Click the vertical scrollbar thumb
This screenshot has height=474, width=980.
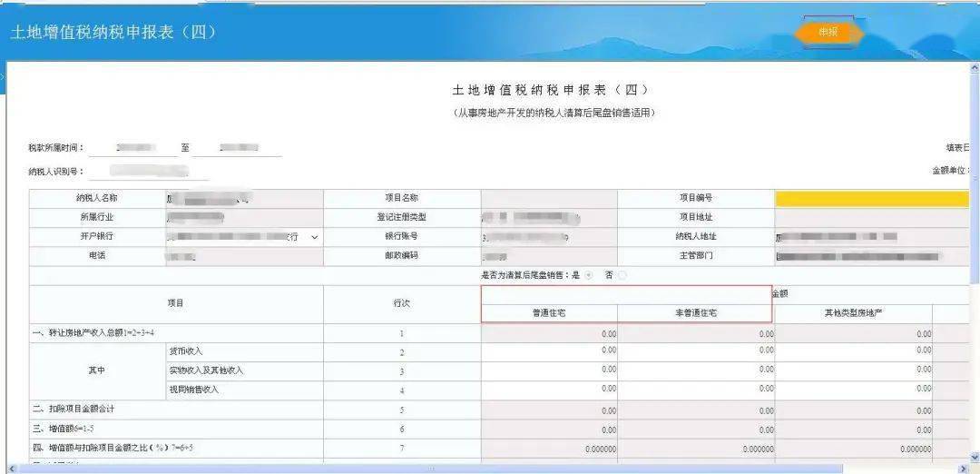coord(975,178)
